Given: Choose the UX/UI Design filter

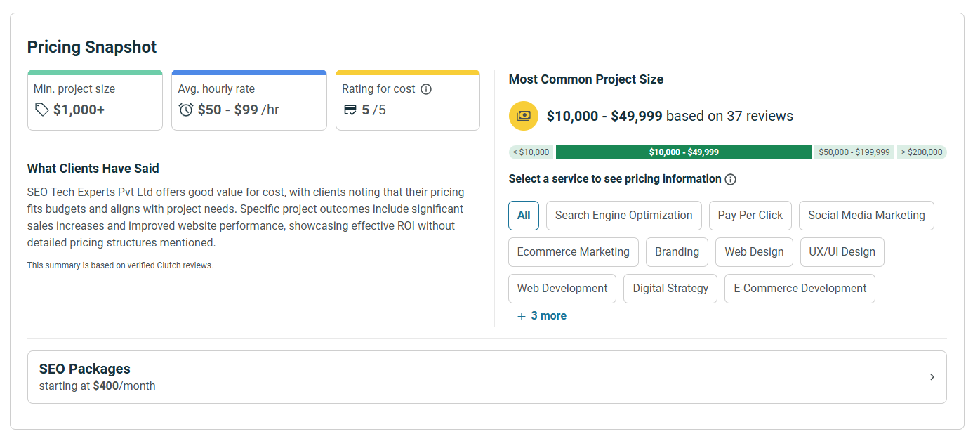Looking at the screenshot, I should click(x=842, y=252).
